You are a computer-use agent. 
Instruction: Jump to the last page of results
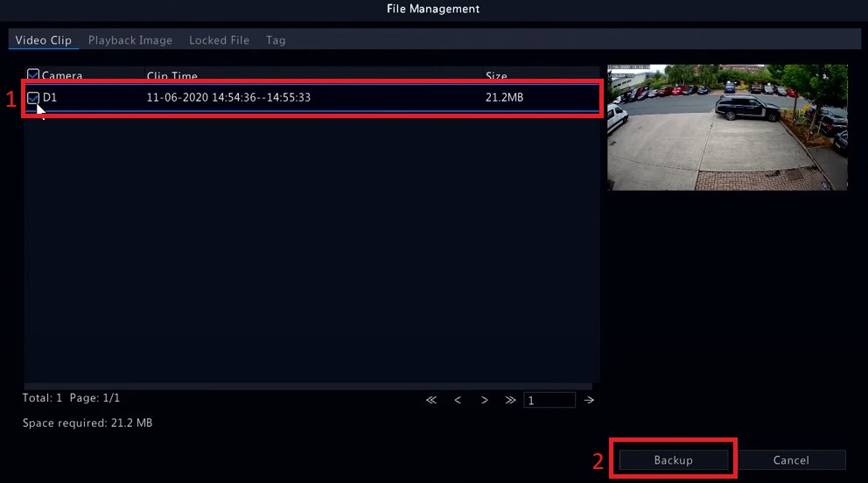point(510,400)
